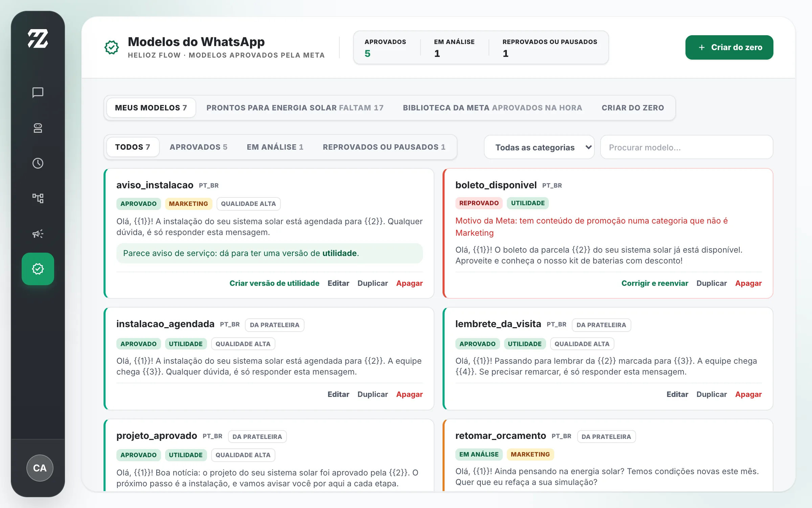Click the Reprovados ou pausados header stat

point(550,48)
